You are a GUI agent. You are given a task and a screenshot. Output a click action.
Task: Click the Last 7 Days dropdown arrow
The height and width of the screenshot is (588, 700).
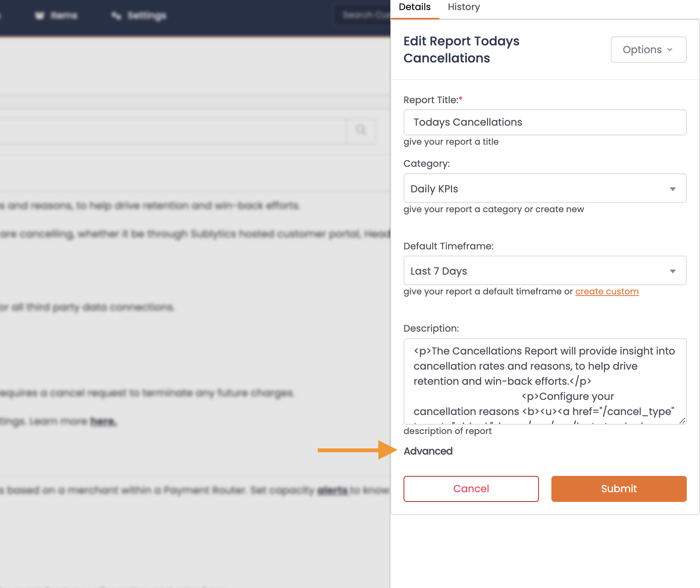(x=673, y=271)
